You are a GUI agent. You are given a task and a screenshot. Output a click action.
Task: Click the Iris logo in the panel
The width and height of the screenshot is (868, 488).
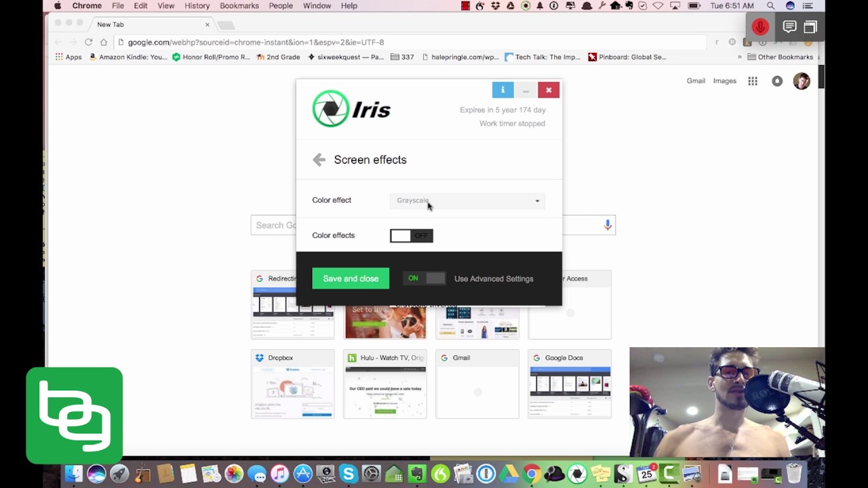pyautogui.click(x=351, y=108)
